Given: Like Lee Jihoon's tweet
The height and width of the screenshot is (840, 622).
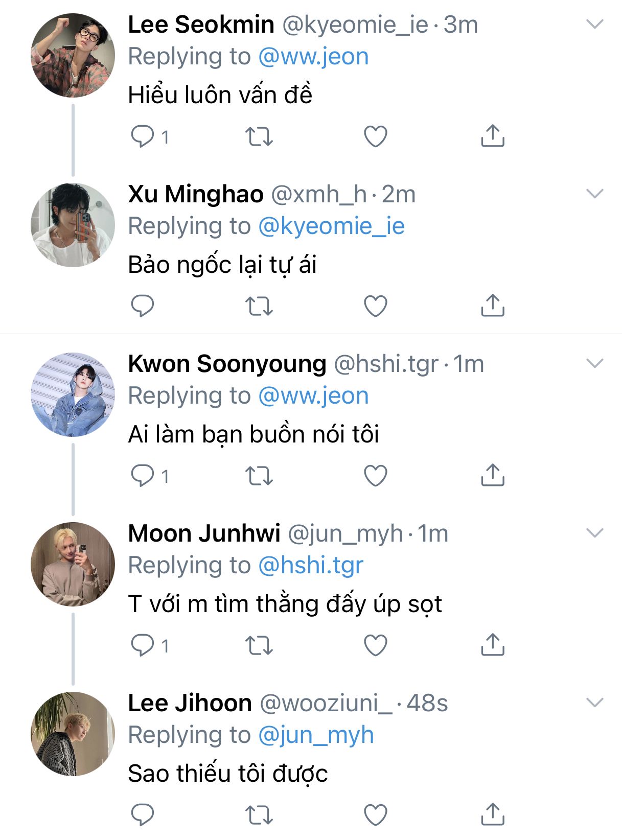Looking at the screenshot, I should tap(375, 815).
